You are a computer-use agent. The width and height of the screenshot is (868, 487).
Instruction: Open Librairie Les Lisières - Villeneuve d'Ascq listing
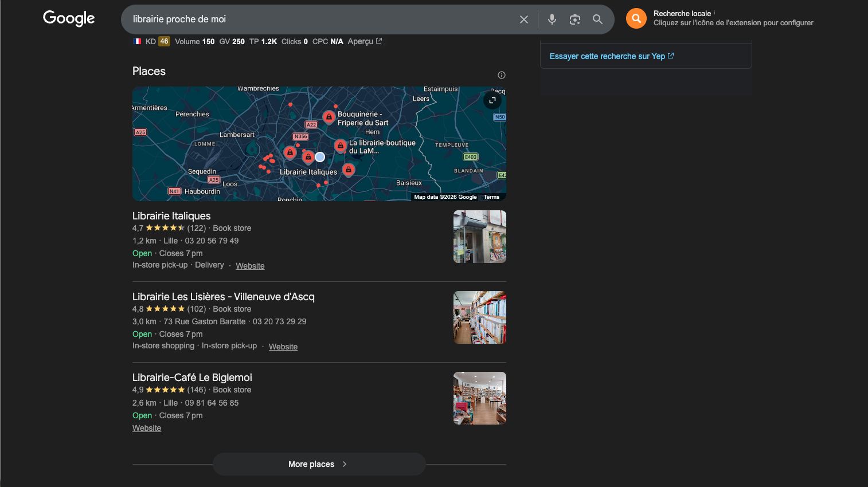pyautogui.click(x=224, y=297)
